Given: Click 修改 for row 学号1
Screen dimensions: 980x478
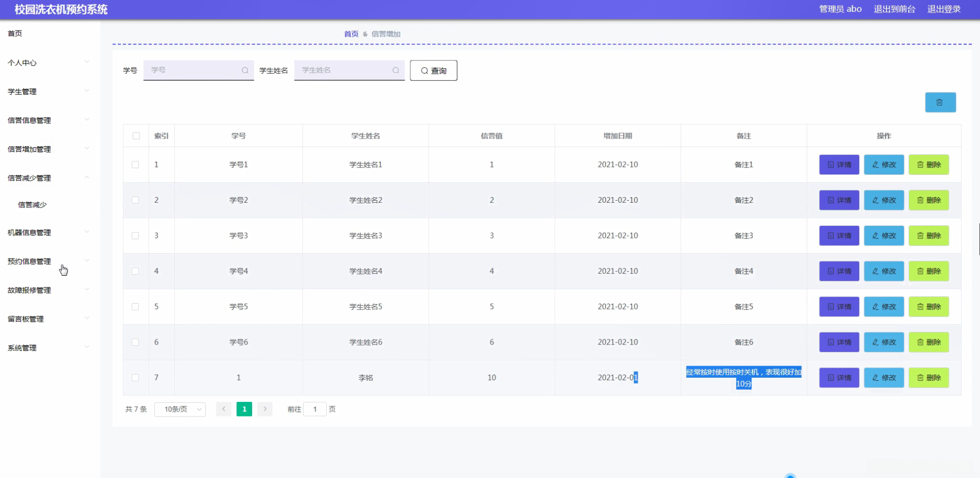Looking at the screenshot, I should (x=884, y=164).
